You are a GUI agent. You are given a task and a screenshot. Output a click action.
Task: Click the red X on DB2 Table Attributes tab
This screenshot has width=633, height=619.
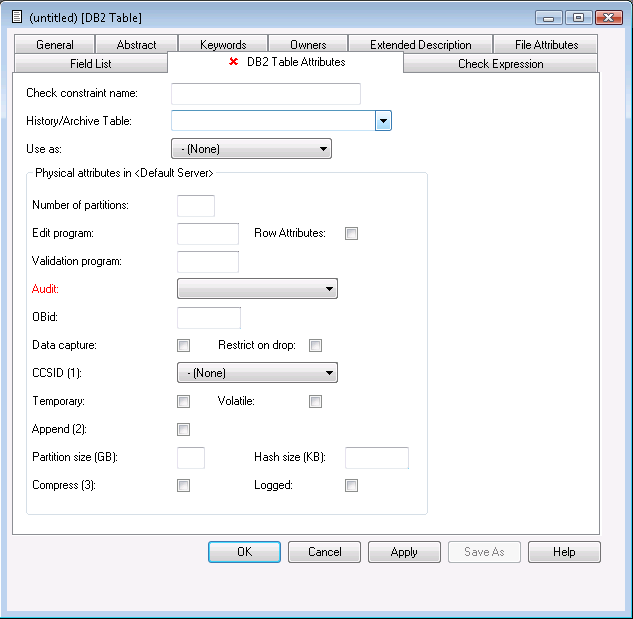pos(234,62)
